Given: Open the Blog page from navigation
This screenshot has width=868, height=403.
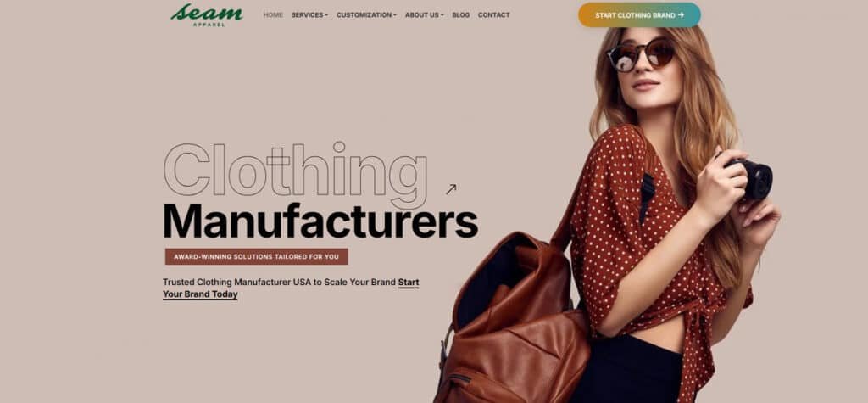Looking at the screenshot, I should [460, 15].
